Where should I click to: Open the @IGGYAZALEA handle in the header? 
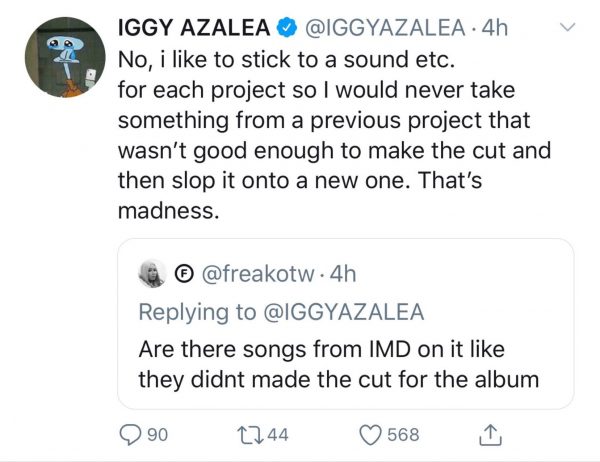click(x=385, y=28)
